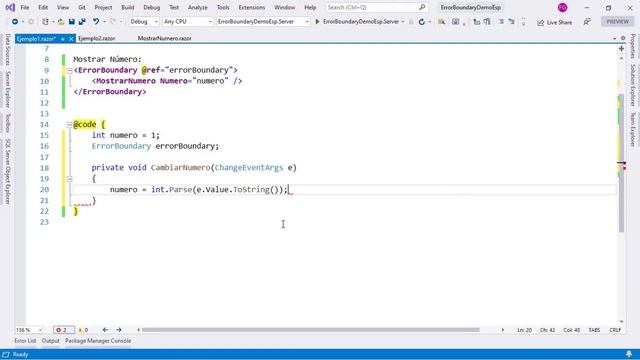
Task: Click the comment selection toolbar icon
Action: click(501, 22)
